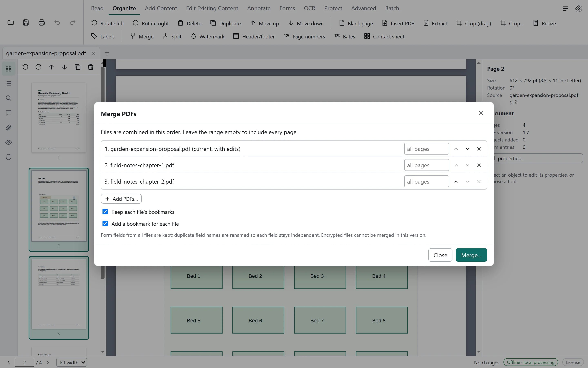Click the Undo arrow in main toolbar
Viewport: 588px width, 368px height.
57,23
